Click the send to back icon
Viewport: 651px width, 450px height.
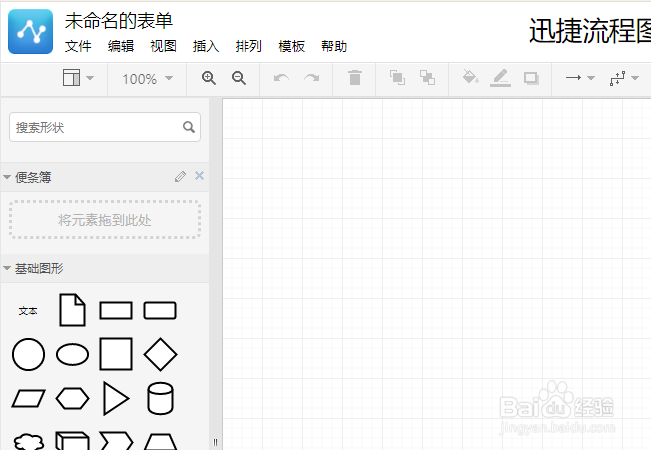[x=427, y=78]
